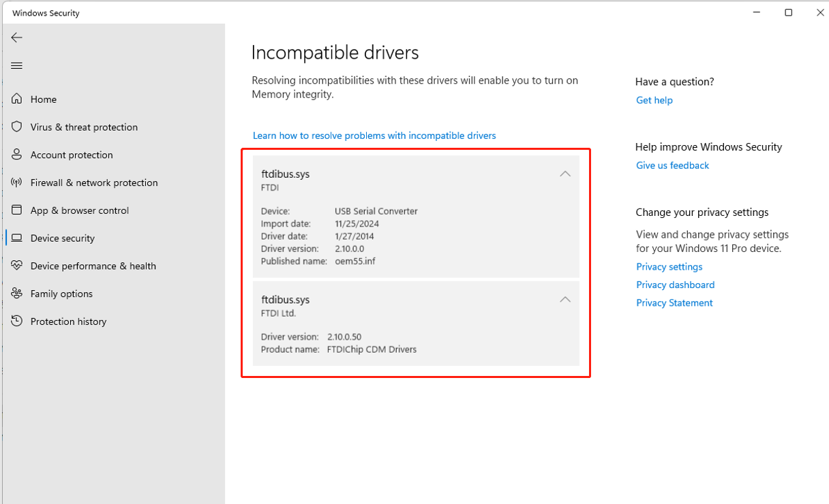The height and width of the screenshot is (504, 829).
Task: Click the Device security laptop icon
Action: (17, 238)
